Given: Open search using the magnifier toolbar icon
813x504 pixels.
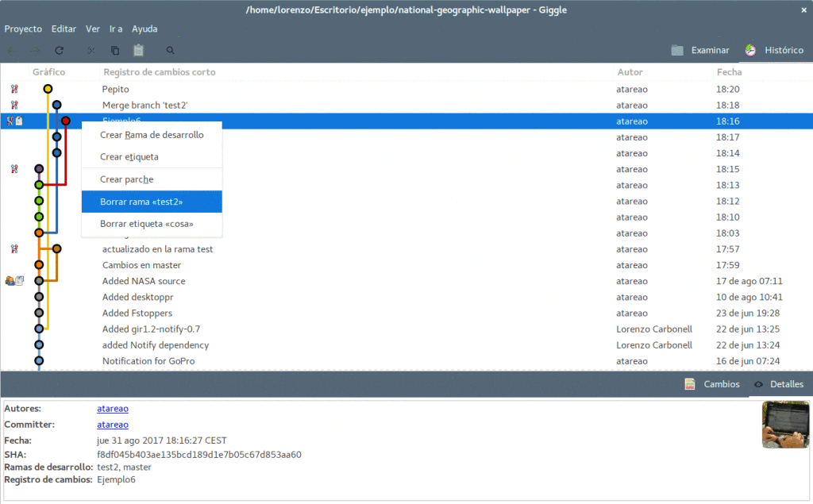Looking at the screenshot, I should (x=168, y=50).
